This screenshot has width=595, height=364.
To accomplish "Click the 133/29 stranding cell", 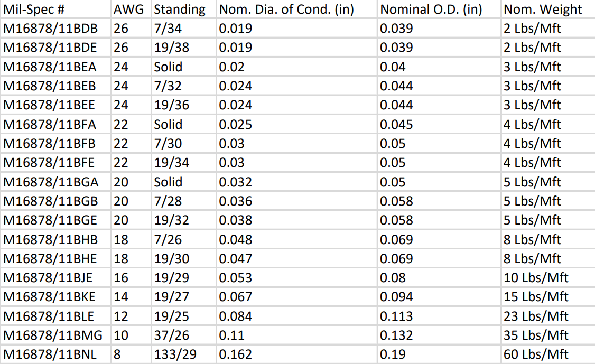I will pos(184,354).
